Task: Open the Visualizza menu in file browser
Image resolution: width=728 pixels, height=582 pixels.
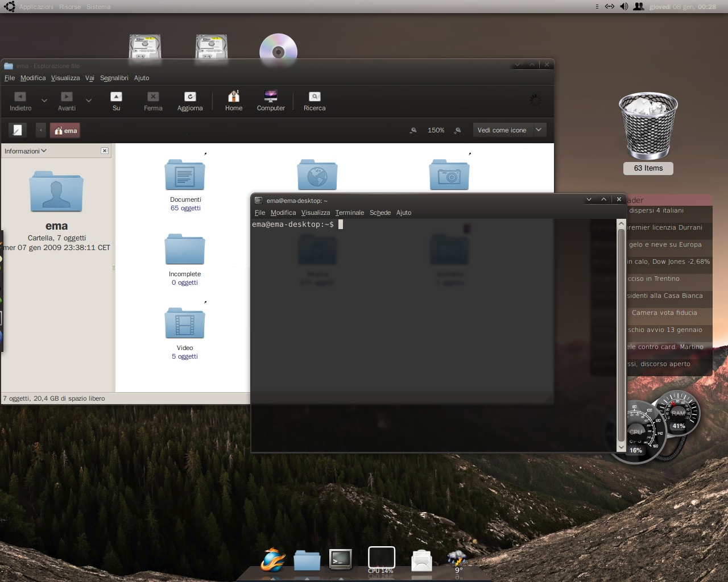Action: pyautogui.click(x=65, y=78)
